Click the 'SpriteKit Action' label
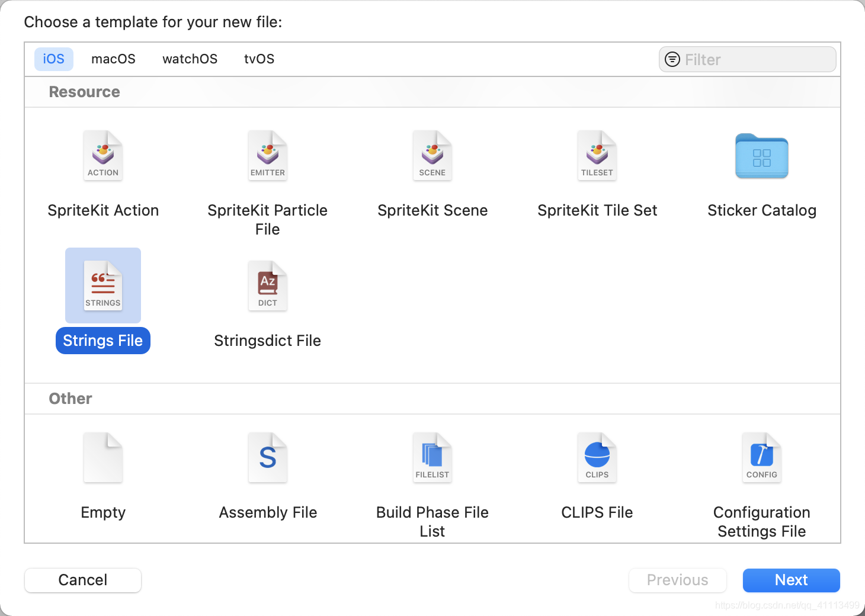The image size is (865, 616). pyautogui.click(x=103, y=210)
